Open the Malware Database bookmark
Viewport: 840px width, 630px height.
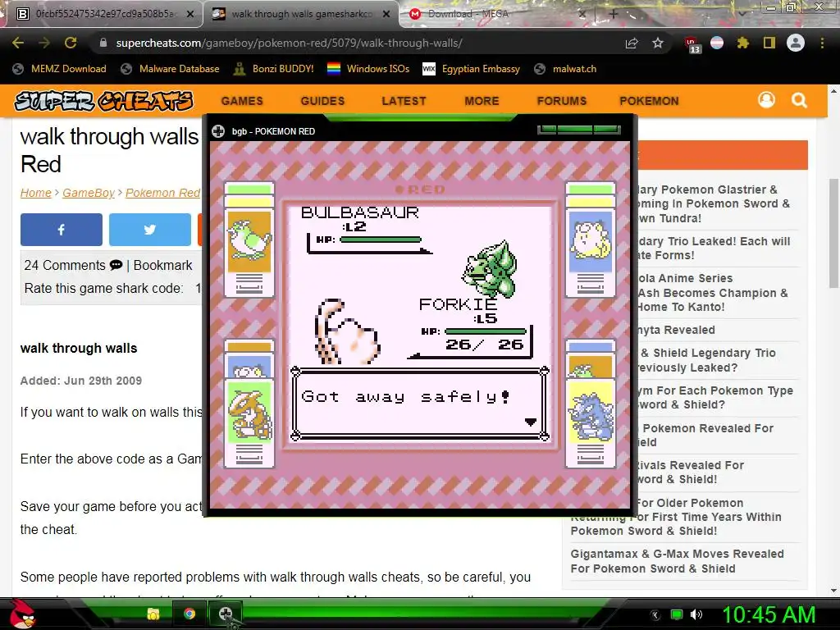point(171,69)
